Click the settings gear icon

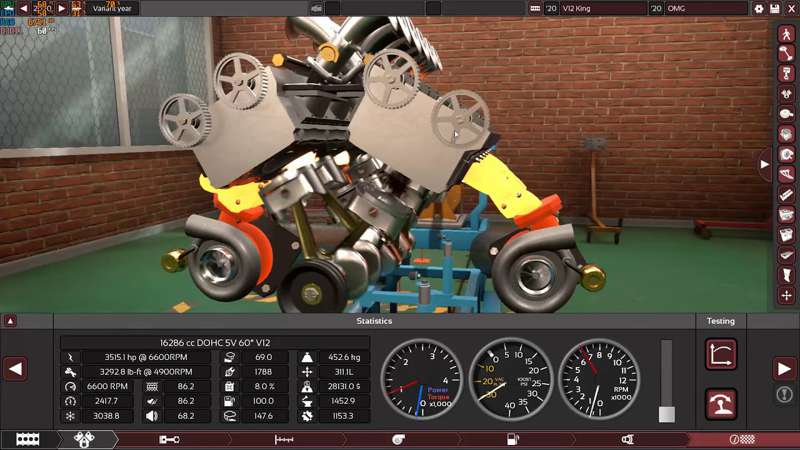coord(759,8)
